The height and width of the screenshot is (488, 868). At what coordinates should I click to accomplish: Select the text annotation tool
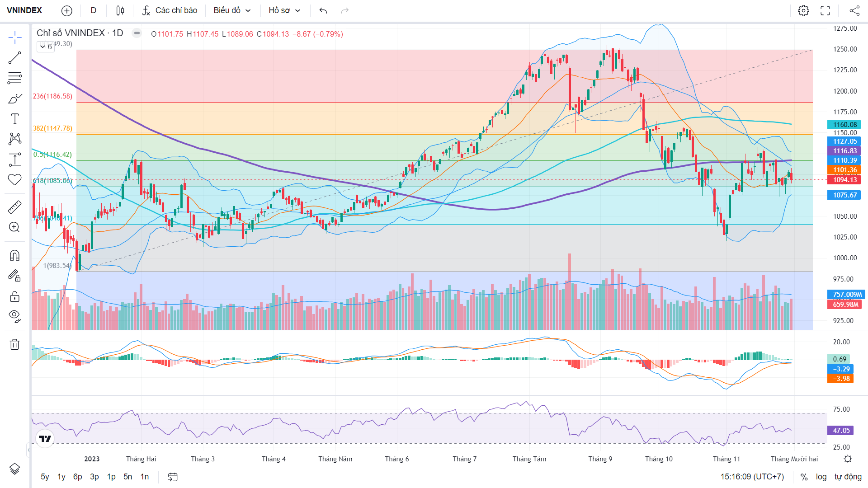click(14, 119)
